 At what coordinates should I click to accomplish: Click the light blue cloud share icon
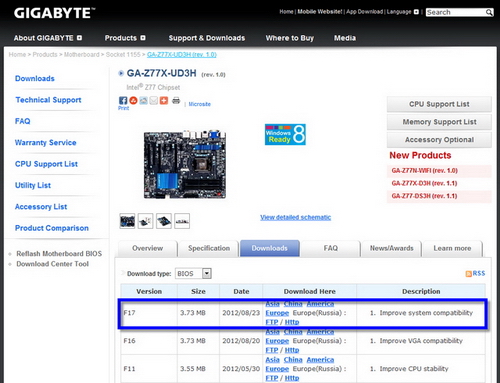143,100
